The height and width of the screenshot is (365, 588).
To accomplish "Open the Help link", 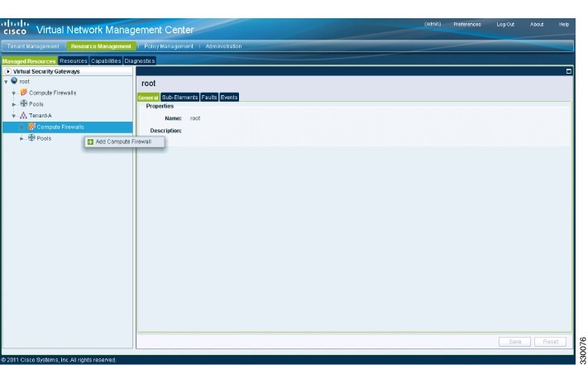I will [x=564, y=24].
